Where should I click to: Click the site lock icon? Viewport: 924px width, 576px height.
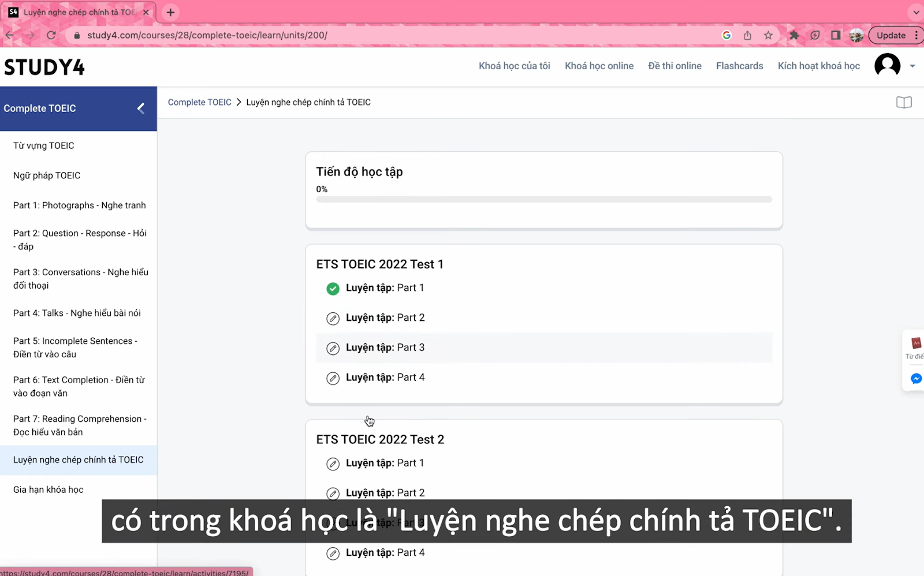pyautogui.click(x=76, y=35)
